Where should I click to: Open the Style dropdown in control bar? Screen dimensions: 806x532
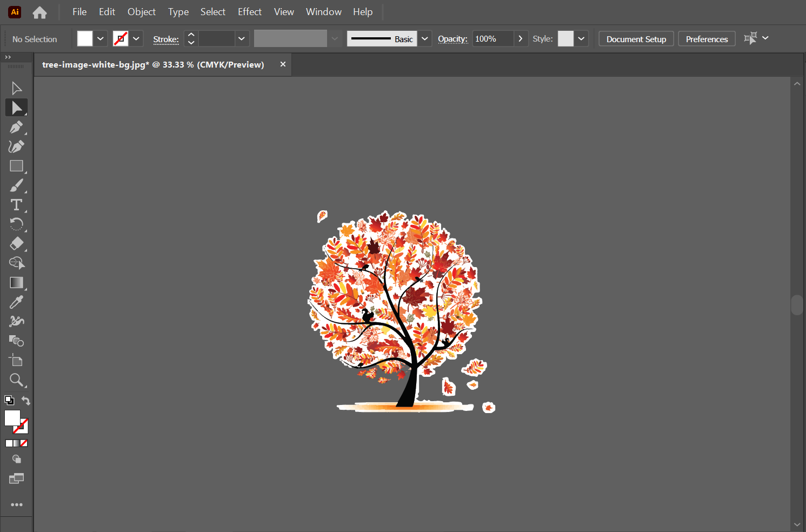(x=582, y=38)
